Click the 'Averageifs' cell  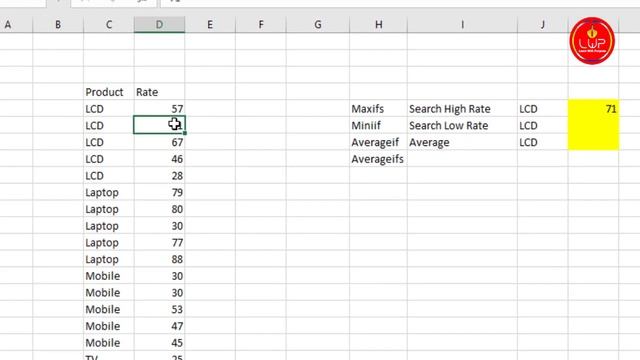point(378,159)
